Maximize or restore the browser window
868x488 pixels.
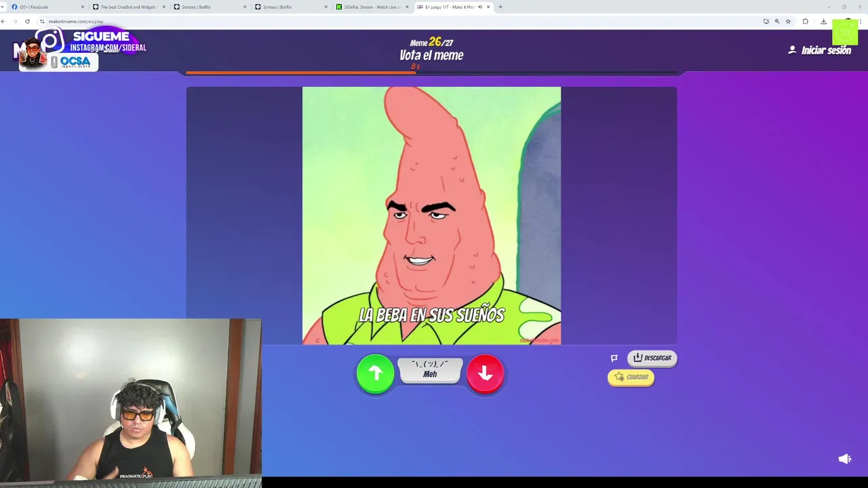click(844, 7)
